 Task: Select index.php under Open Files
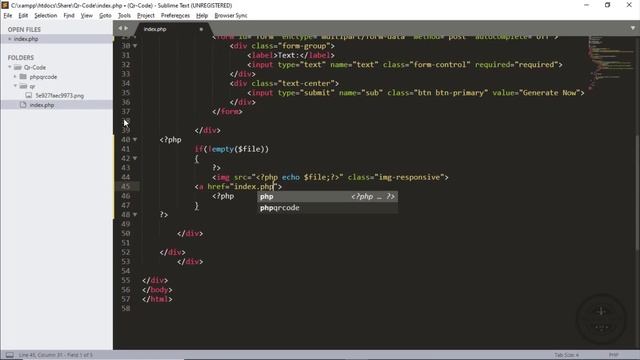pyautogui.click(x=26, y=39)
